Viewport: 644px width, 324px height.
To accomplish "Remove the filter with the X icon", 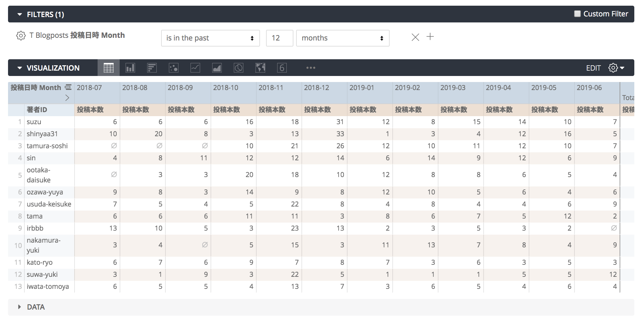I will (415, 37).
